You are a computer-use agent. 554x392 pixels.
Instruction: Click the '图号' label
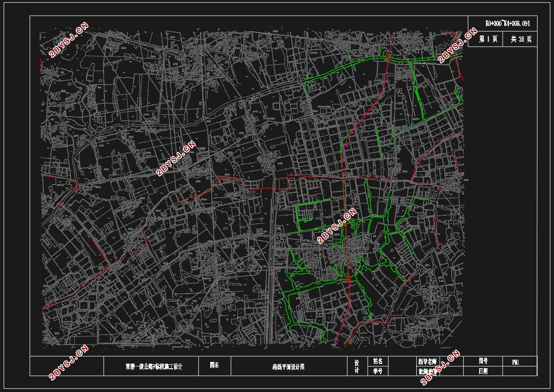point(483,361)
